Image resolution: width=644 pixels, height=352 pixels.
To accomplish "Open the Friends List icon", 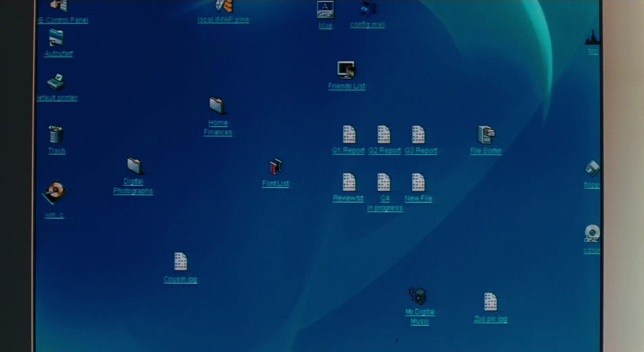I will (x=346, y=70).
